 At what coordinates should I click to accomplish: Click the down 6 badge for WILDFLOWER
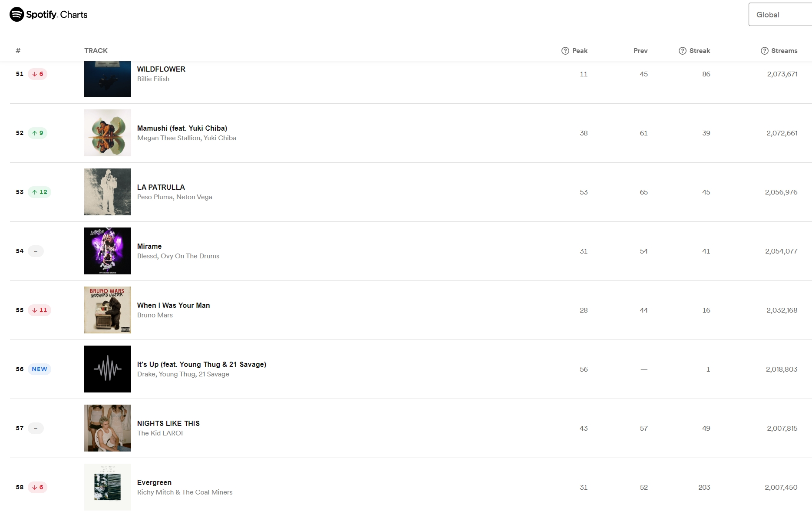pos(37,74)
